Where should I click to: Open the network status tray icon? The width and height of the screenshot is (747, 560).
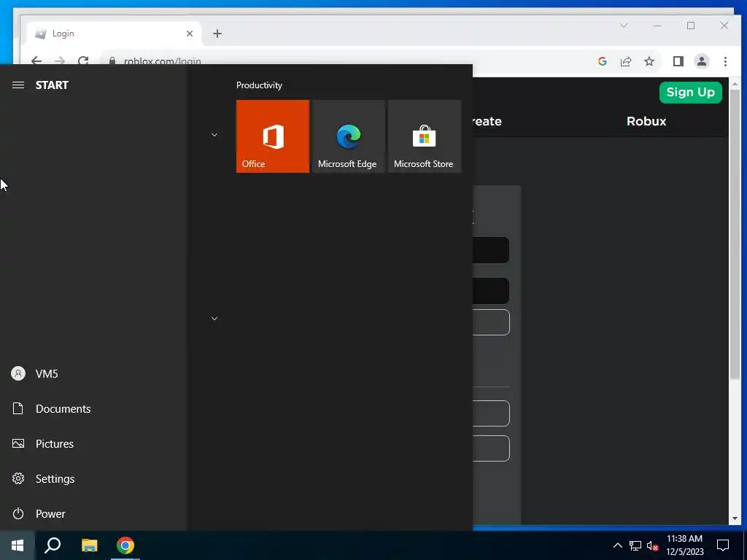635,545
